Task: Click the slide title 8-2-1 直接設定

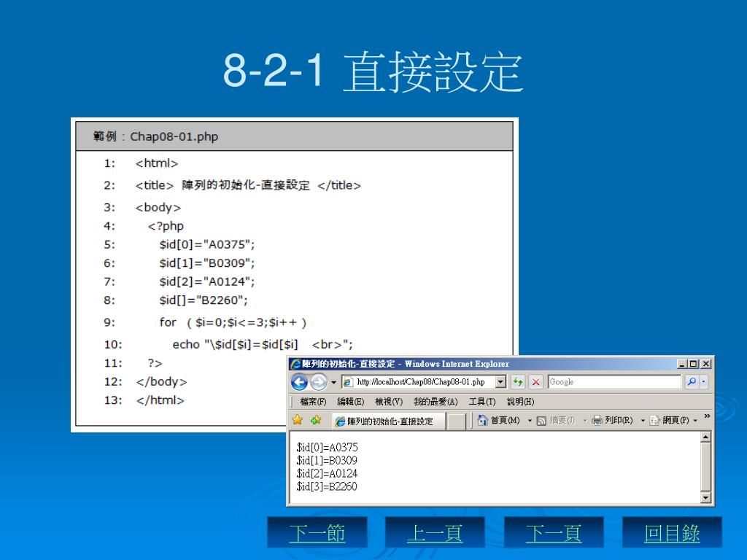Action: pyautogui.click(x=373, y=72)
